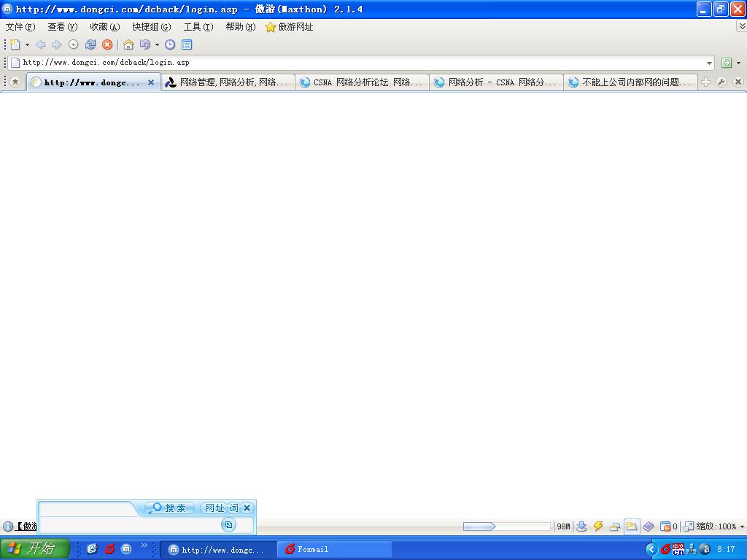Switch to the CSNA 网络分析论坛 tab
The height and width of the screenshot is (560, 747).
coord(362,82)
